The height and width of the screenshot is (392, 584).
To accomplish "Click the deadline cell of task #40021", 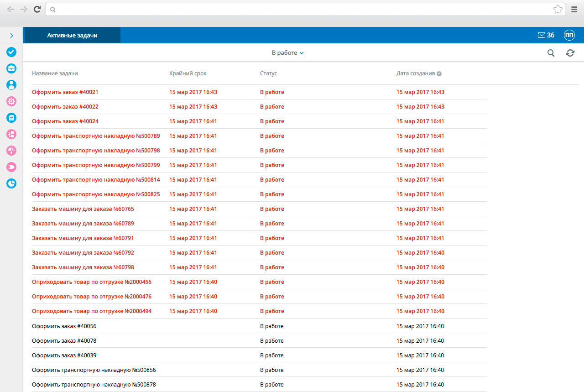I will [193, 92].
